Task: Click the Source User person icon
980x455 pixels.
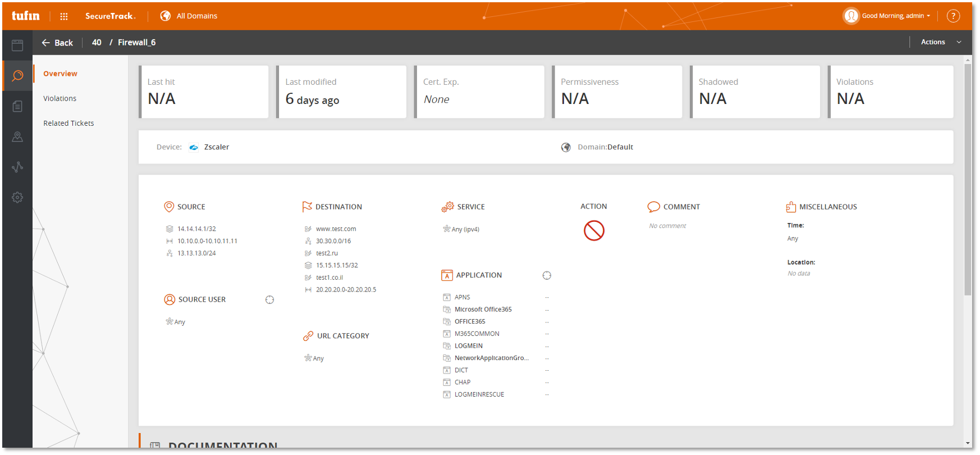Action: 170,299
